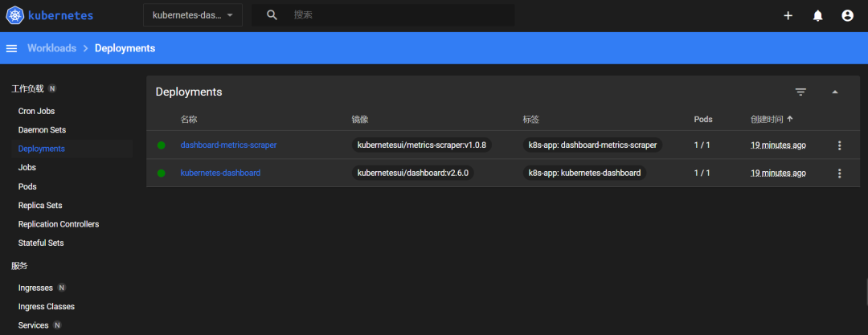Open the user account icon

point(848,15)
